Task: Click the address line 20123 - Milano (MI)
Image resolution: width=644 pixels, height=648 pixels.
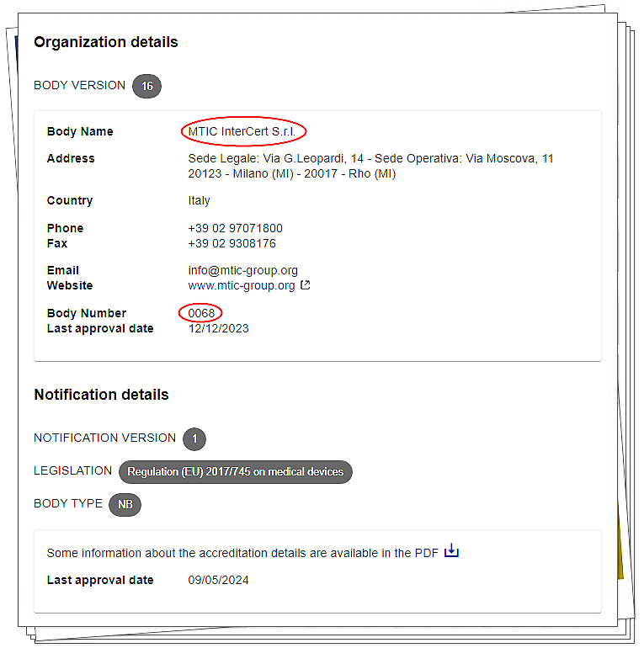Action: click(292, 173)
